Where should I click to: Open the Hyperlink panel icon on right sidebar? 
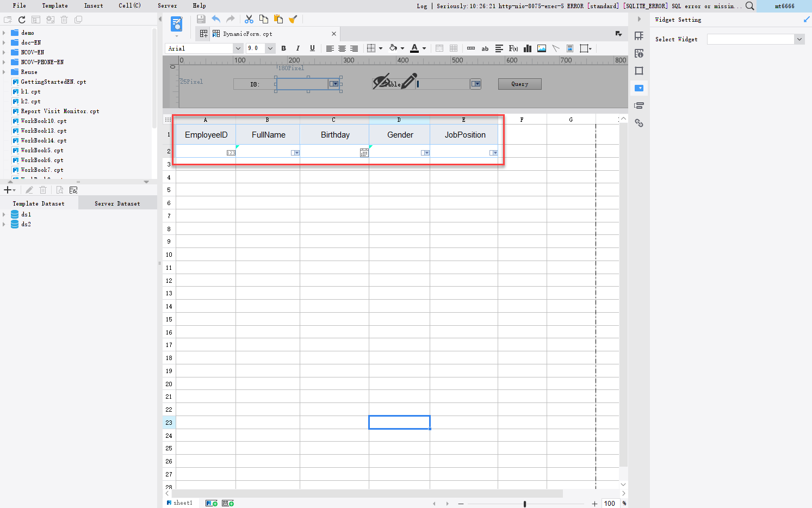tap(639, 123)
